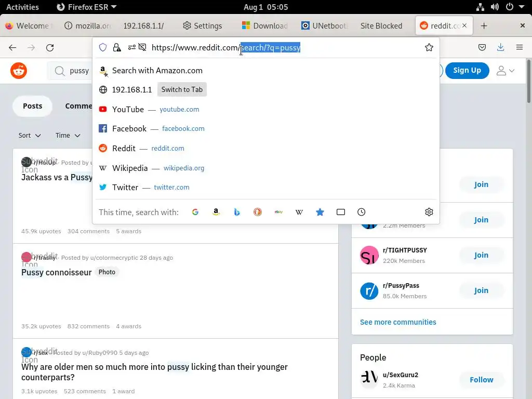Open site security padlock icon
The height and width of the screenshot is (399, 532).
[117, 47]
